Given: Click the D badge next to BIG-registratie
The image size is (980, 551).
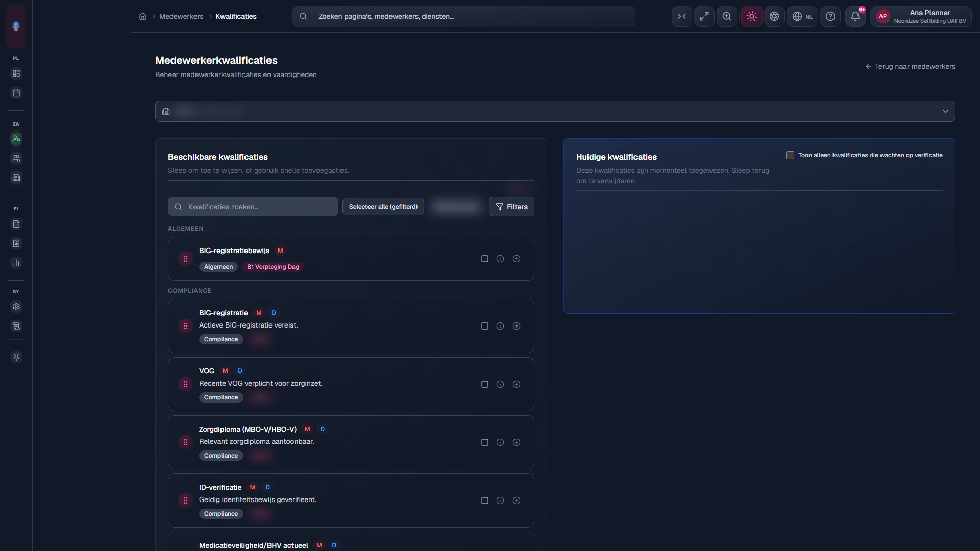Looking at the screenshot, I should [x=274, y=313].
